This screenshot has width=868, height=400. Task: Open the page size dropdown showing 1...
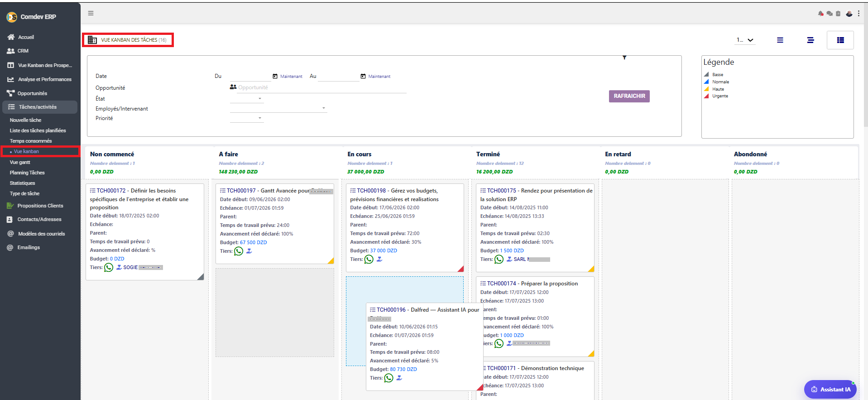[745, 40]
